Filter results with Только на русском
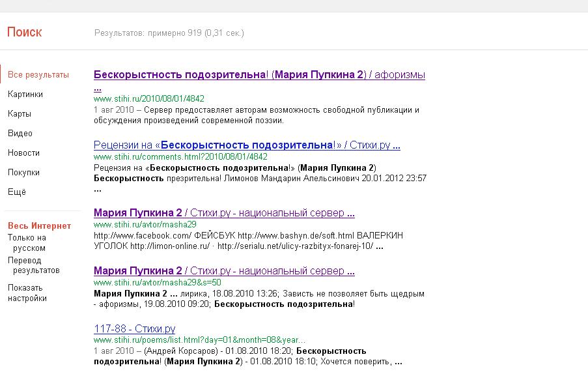Screen dimensions: 588x376 click(27, 242)
